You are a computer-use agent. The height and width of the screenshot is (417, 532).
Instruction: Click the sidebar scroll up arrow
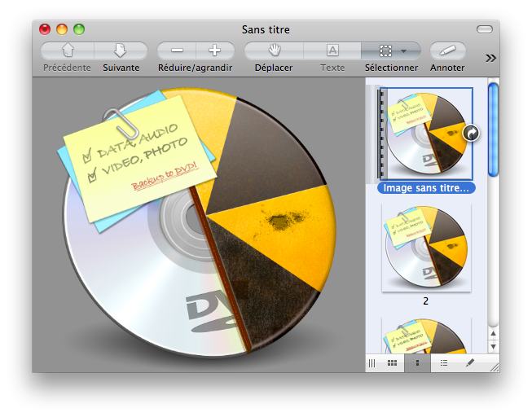click(x=494, y=334)
